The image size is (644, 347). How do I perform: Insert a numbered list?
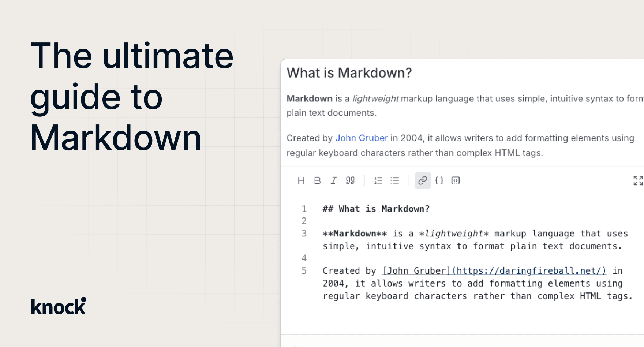(x=378, y=180)
